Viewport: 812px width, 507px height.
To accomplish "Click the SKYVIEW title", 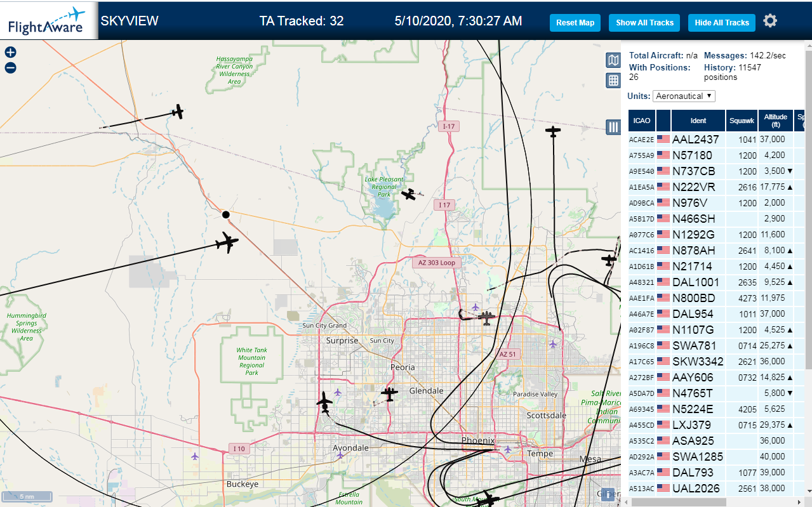I will (130, 21).
